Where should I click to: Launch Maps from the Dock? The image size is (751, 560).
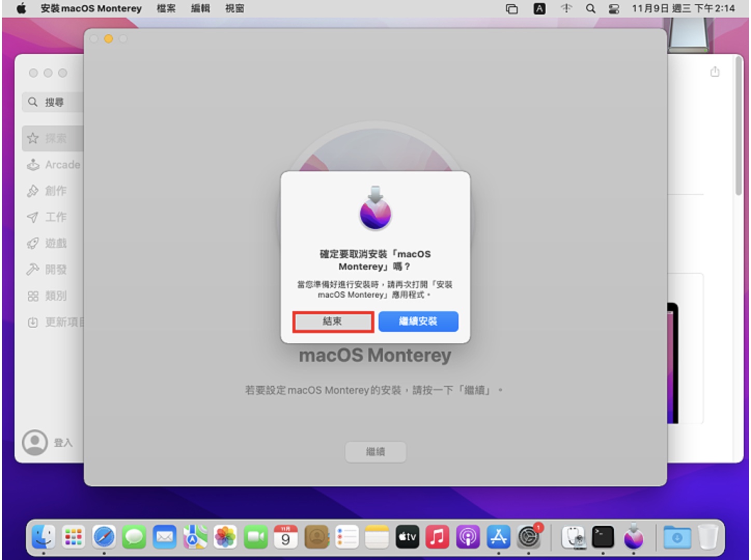[195, 537]
